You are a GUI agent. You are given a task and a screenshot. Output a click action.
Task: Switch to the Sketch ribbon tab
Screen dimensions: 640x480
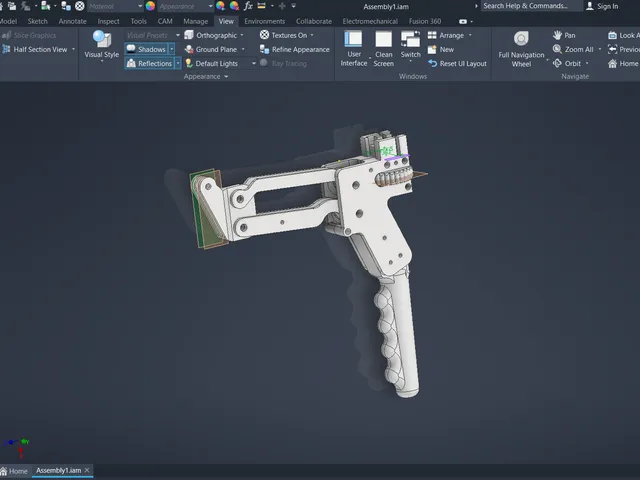[38, 21]
